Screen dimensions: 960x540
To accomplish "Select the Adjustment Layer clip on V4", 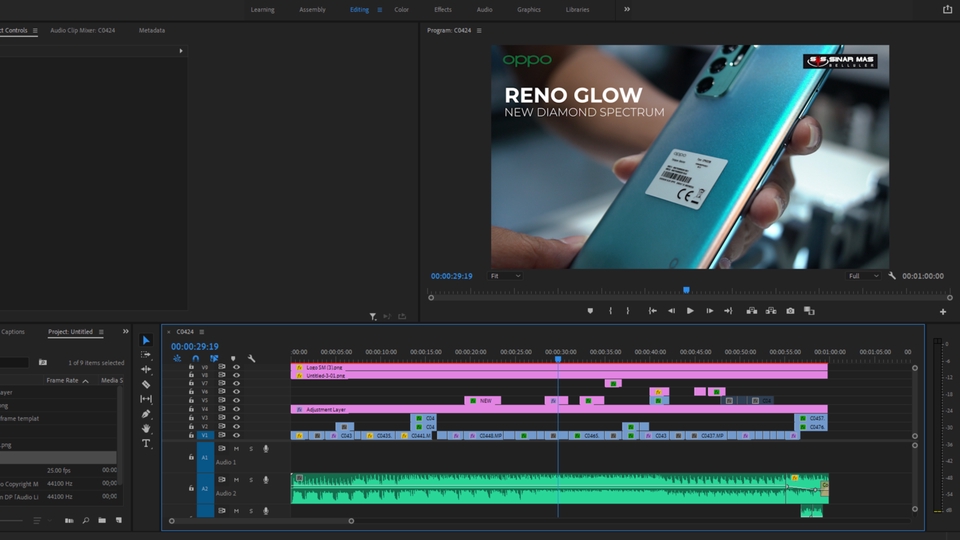I will (x=559, y=409).
